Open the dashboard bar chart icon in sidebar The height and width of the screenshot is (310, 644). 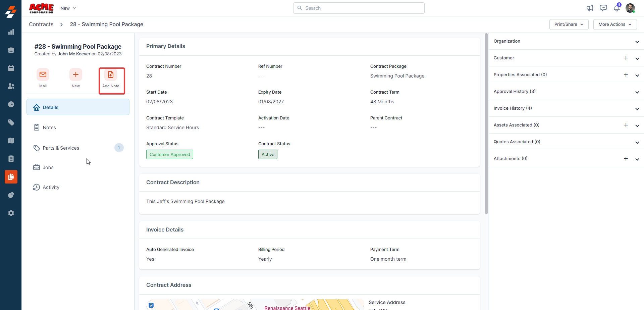point(11,32)
